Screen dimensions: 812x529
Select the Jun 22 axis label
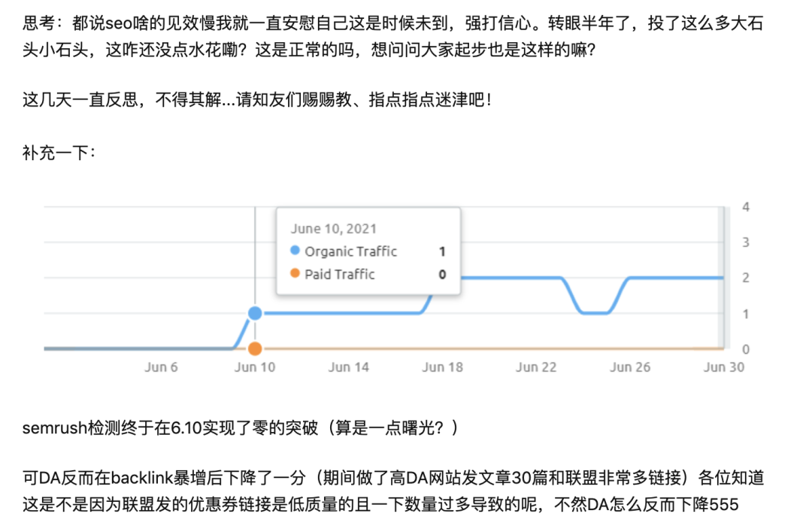[535, 367]
